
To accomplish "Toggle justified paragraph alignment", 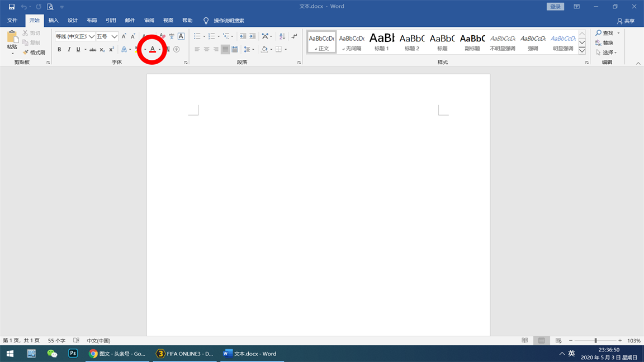I will 225,50.
